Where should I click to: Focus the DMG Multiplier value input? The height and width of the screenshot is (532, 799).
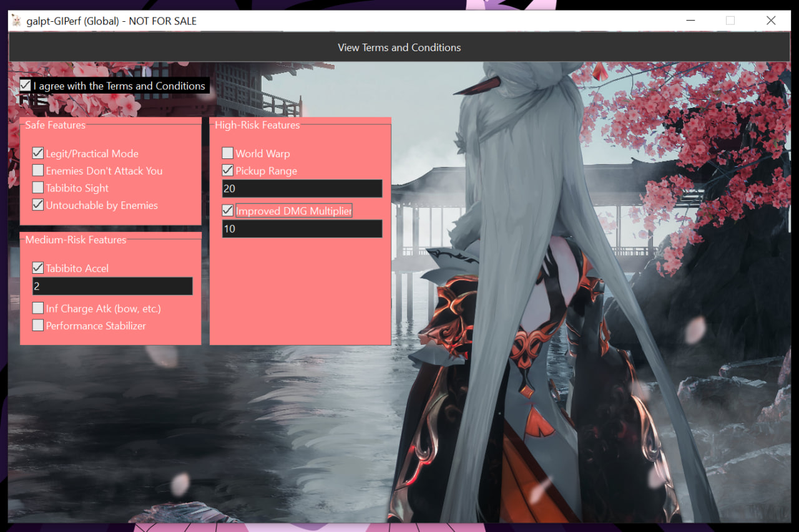[302, 229]
